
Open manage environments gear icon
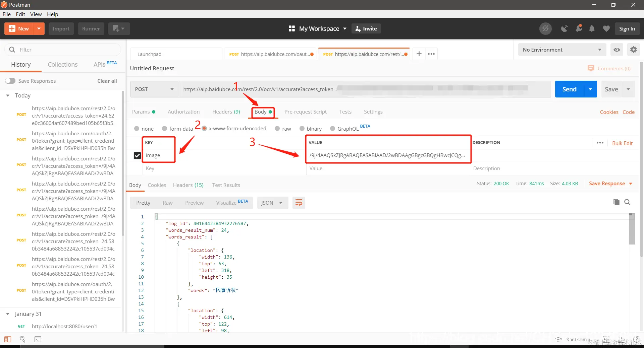633,50
